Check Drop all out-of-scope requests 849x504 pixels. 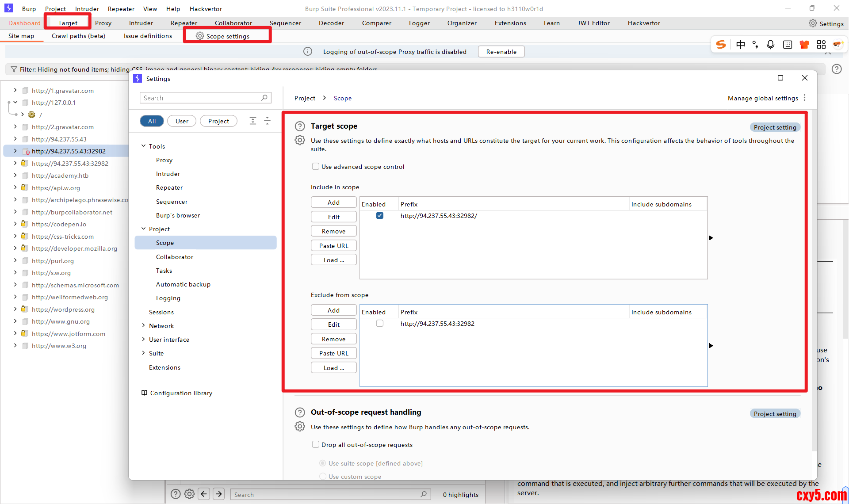pyautogui.click(x=316, y=444)
